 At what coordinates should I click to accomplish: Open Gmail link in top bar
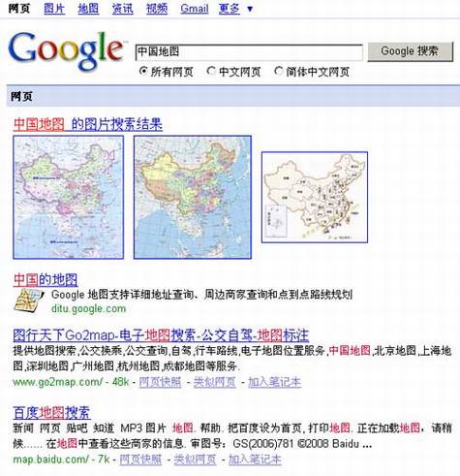pyautogui.click(x=195, y=9)
